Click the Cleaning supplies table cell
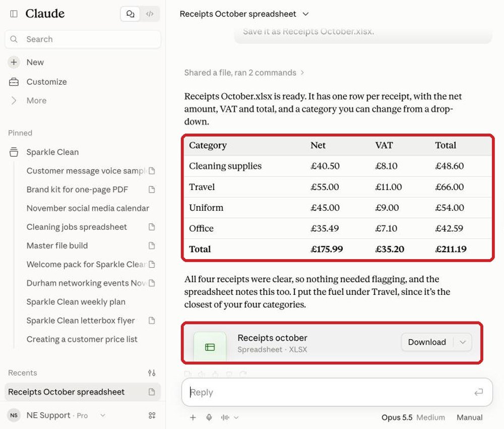The height and width of the screenshot is (429, 504). tap(225, 166)
